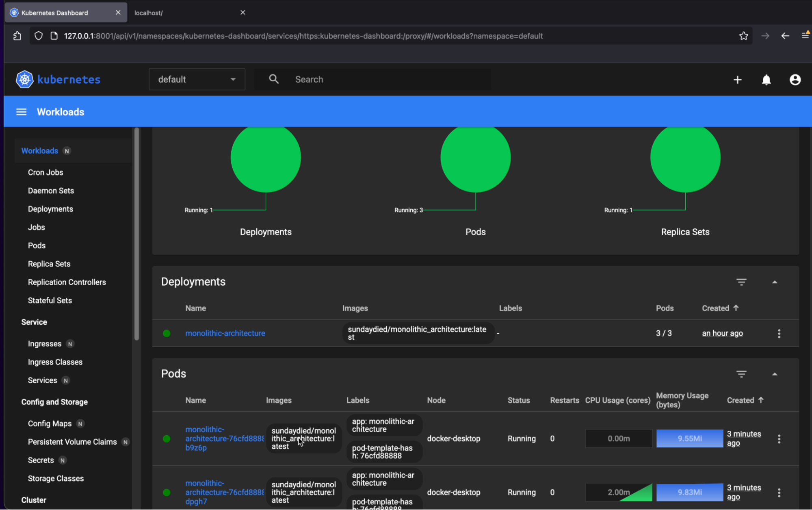The image size is (812, 510).
Task: Click the browser address bar URL
Action: tap(303, 36)
